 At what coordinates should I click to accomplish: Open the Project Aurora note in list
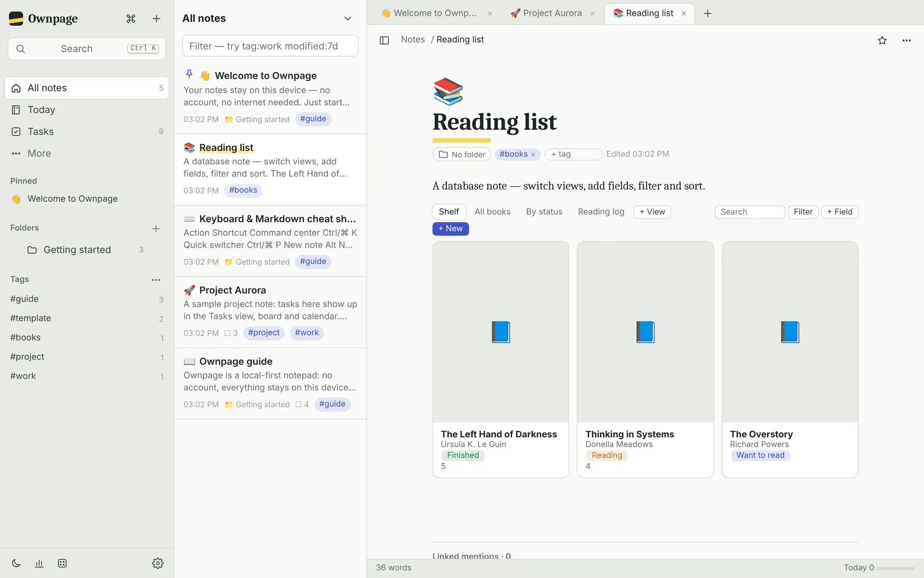click(270, 312)
